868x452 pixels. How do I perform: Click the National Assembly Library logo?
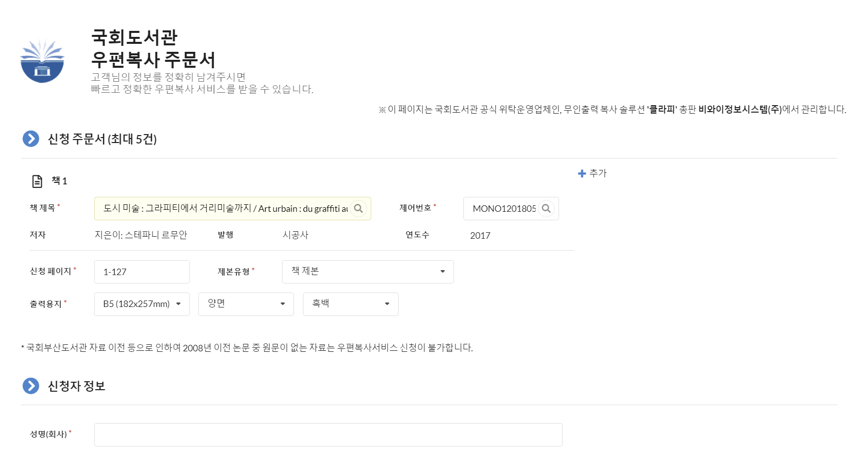[x=42, y=60]
